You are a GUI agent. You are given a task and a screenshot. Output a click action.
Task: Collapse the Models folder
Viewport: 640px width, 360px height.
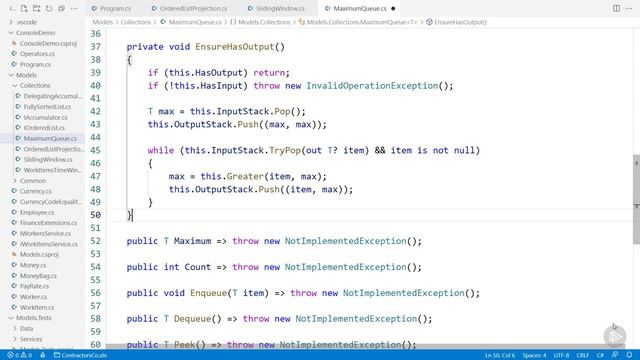26,75
